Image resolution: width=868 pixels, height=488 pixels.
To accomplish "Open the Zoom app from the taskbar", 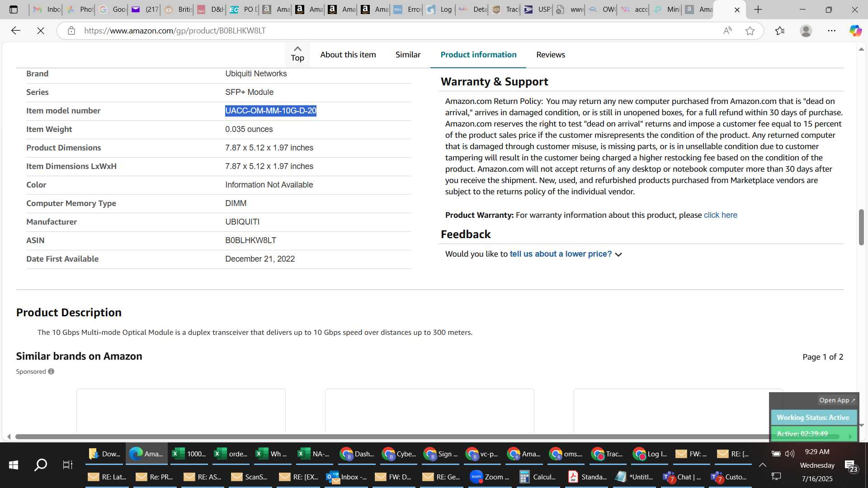I will tap(489, 477).
